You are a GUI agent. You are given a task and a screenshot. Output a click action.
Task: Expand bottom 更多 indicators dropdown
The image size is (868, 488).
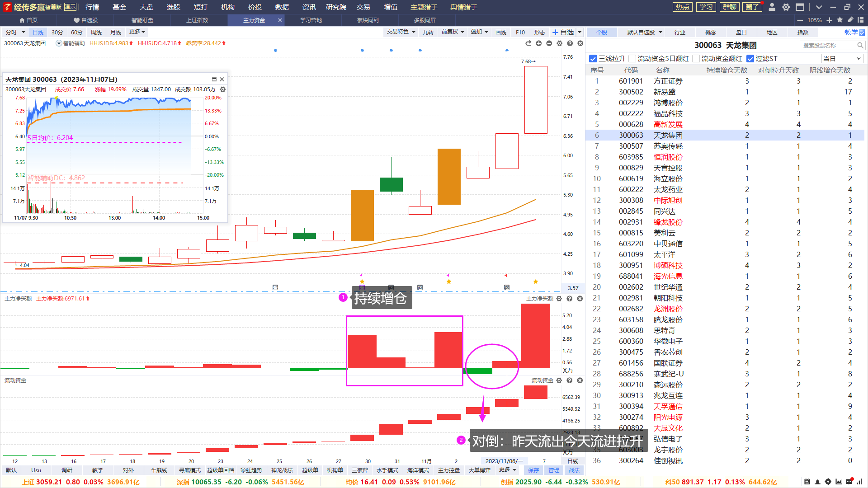click(507, 470)
